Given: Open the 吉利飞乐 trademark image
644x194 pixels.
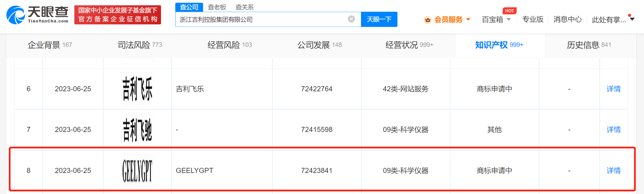Looking at the screenshot, I should pos(137,89).
